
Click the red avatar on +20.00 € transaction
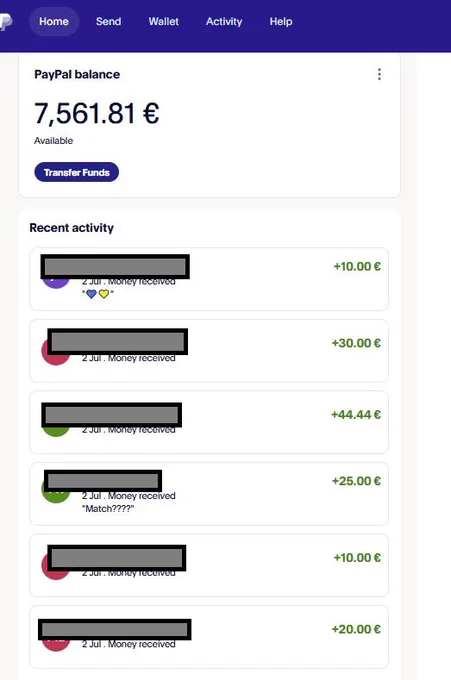click(56, 645)
